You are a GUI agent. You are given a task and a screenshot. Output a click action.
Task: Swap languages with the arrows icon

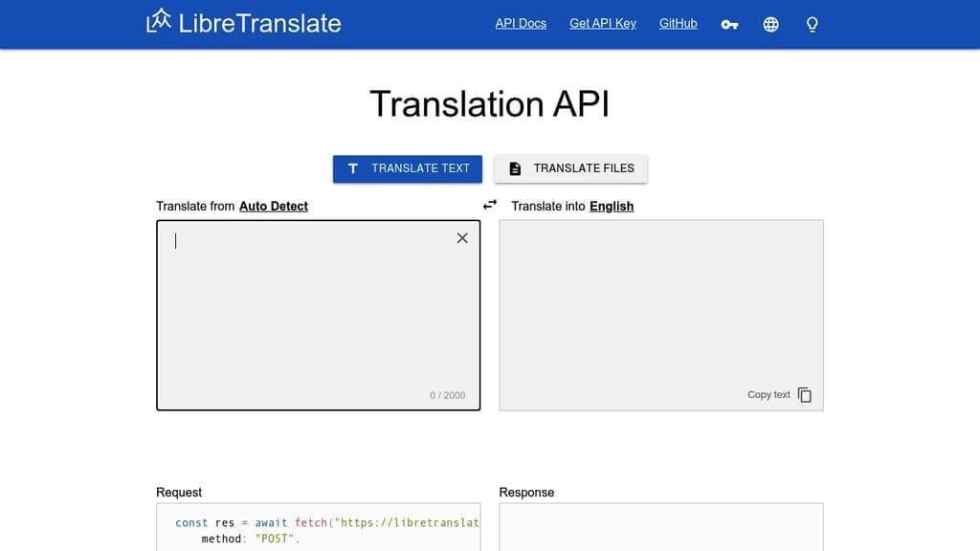[489, 204]
